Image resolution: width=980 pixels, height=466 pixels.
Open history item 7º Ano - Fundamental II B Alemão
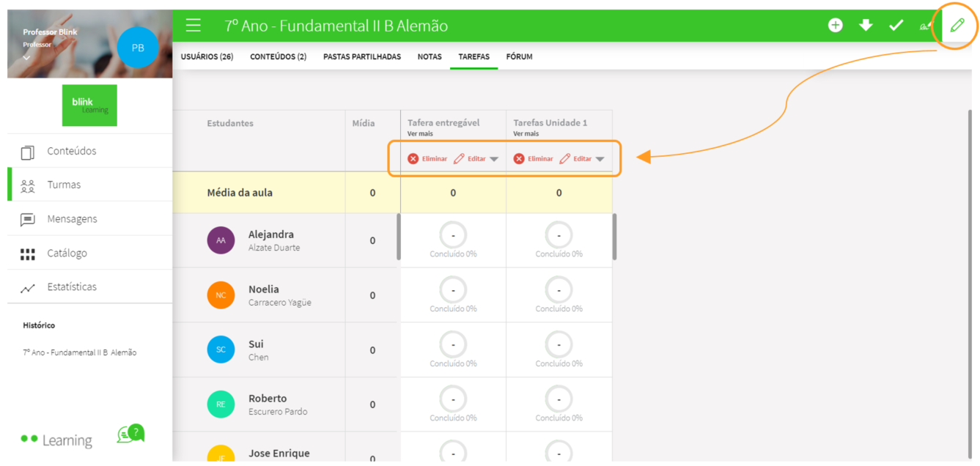click(x=79, y=352)
